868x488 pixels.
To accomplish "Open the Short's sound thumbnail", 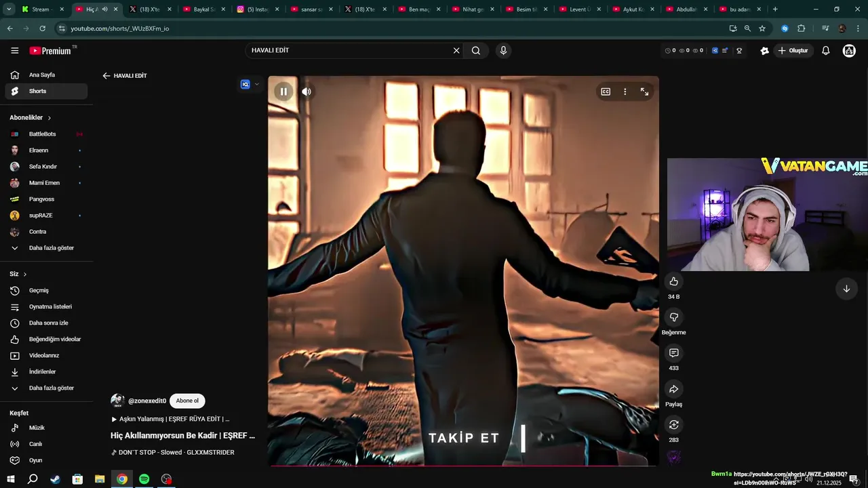I will (x=673, y=458).
